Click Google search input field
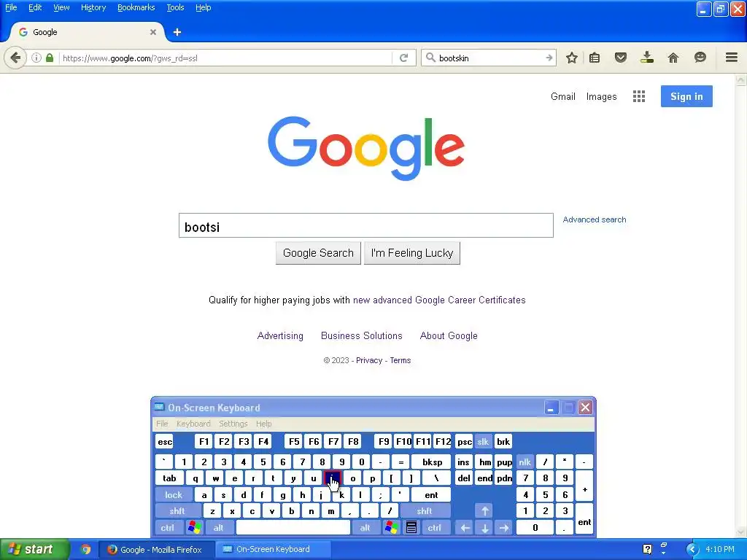Screen dimensions: 747x560 click(366, 225)
